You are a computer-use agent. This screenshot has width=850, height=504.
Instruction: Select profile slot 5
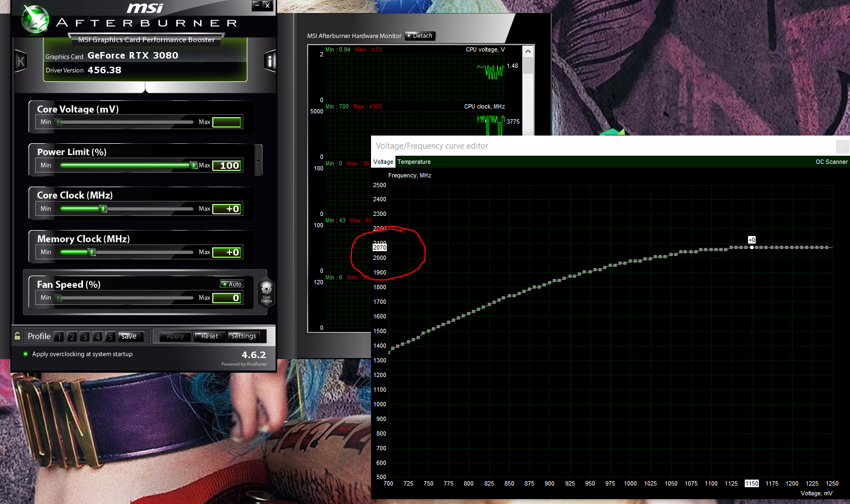point(110,336)
